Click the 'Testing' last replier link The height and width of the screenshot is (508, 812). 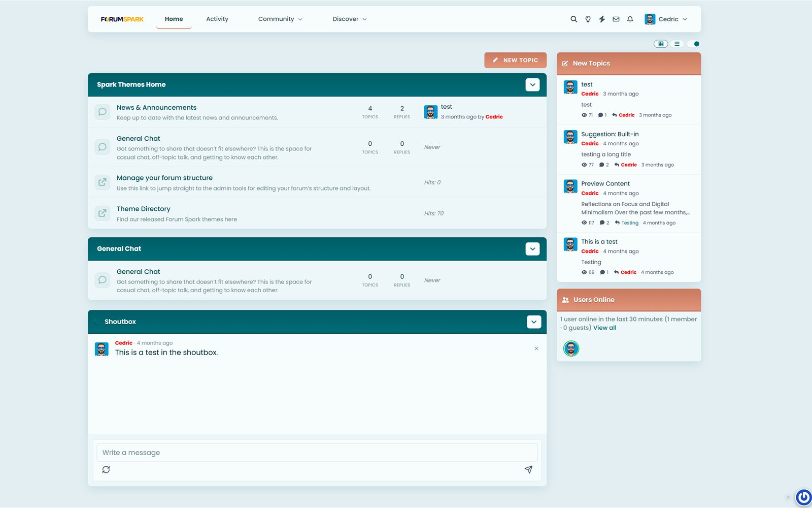coord(630,223)
